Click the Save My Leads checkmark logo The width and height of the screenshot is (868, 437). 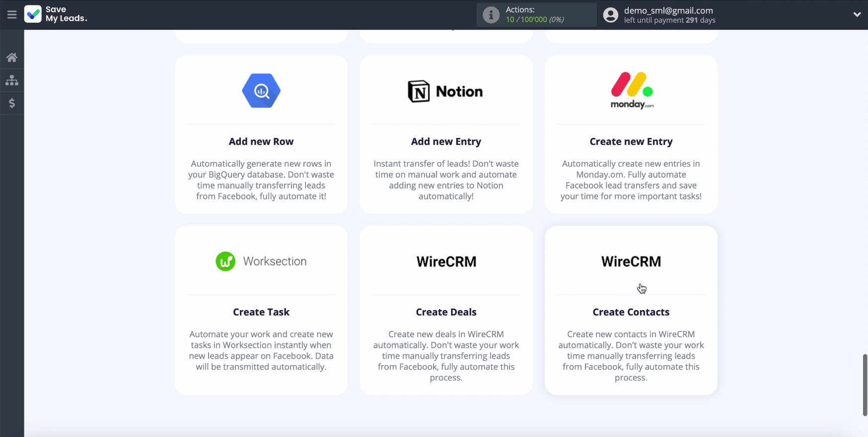(33, 14)
